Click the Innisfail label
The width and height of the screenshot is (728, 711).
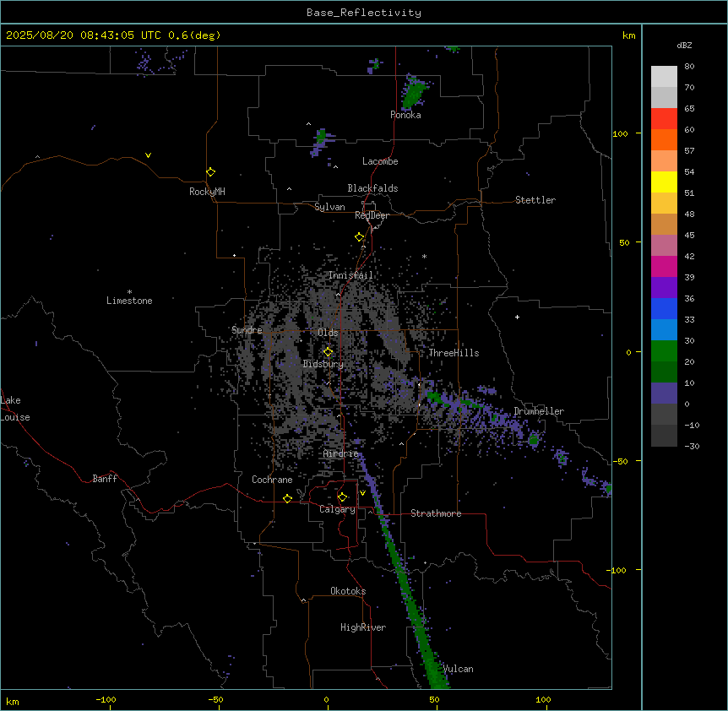point(350,275)
